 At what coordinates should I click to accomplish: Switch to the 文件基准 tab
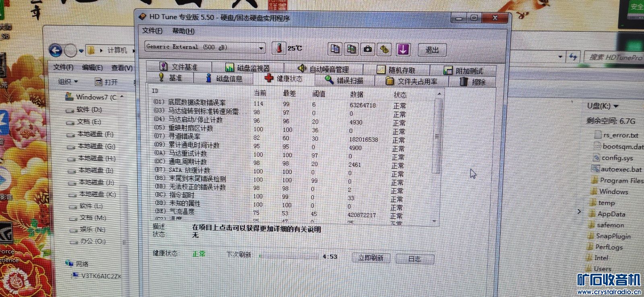tap(178, 67)
